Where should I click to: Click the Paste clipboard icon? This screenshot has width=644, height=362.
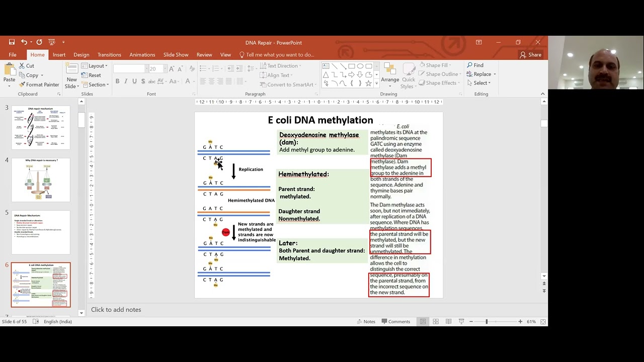point(9,69)
